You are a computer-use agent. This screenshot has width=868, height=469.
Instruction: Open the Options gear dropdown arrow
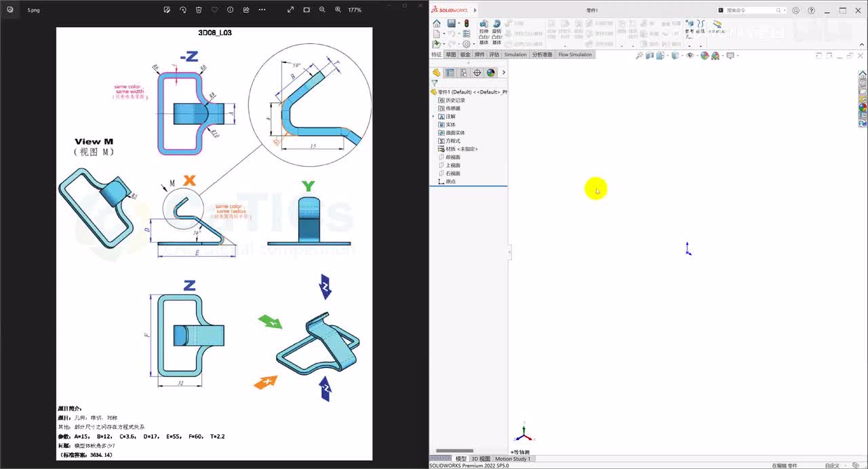474,44
